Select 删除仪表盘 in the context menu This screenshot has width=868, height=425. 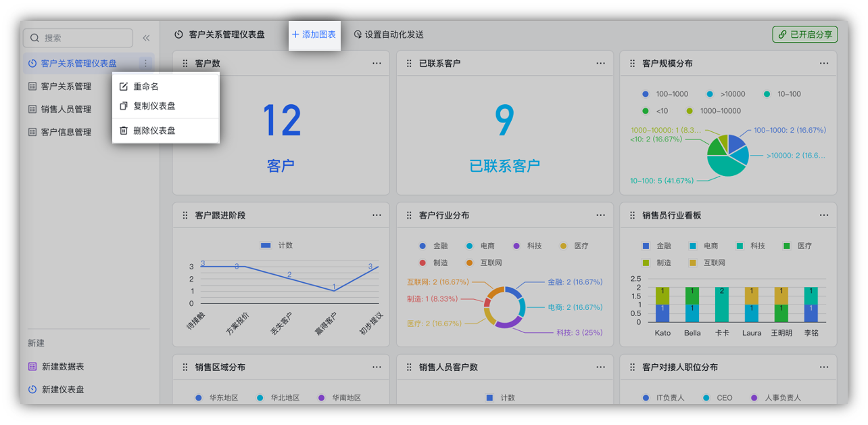166,131
